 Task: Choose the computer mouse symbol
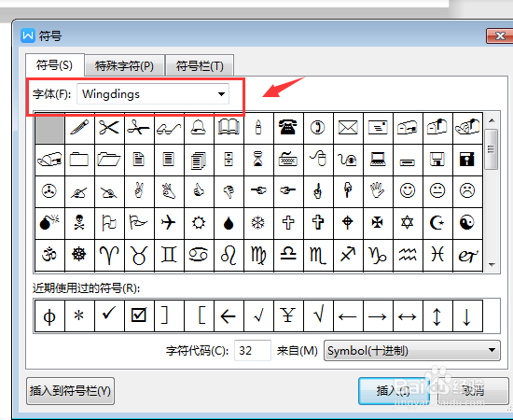[x=318, y=160]
